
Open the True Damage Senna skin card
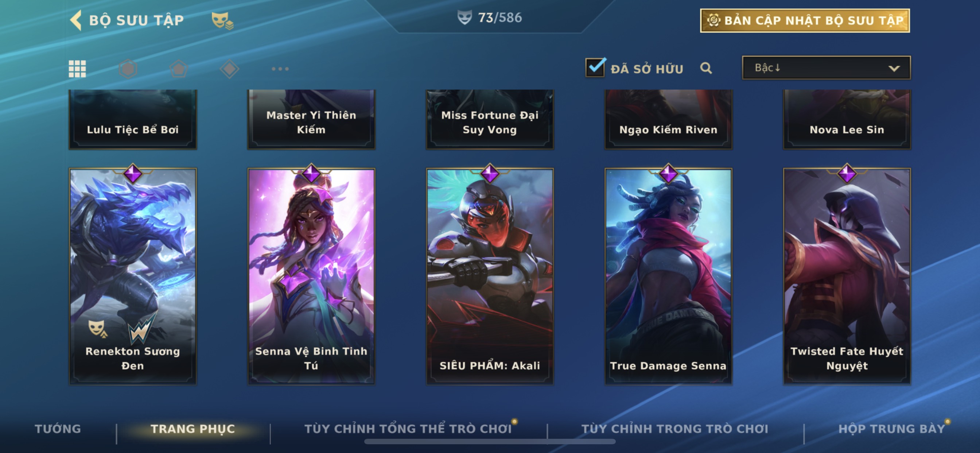click(x=668, y=276)
